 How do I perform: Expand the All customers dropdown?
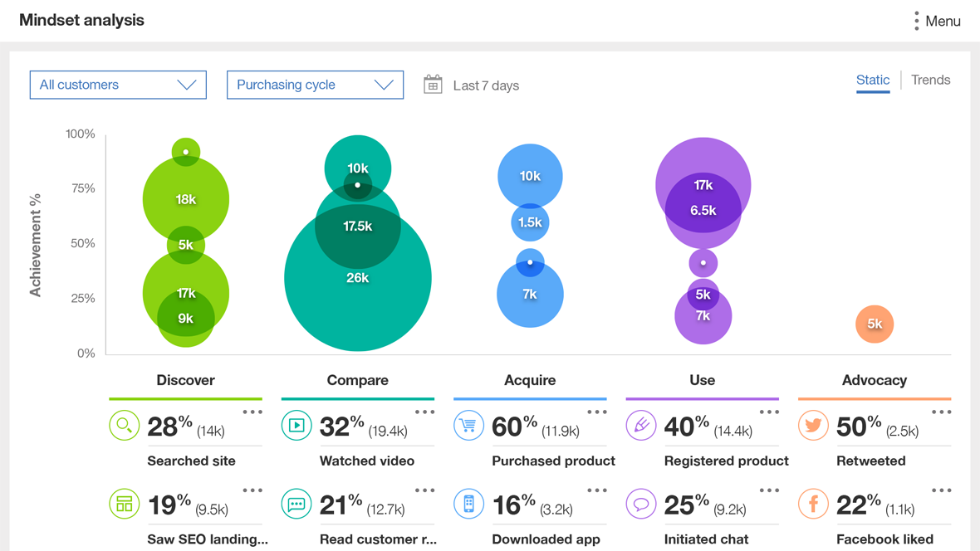pyautogui.click(x=118, y=85)
